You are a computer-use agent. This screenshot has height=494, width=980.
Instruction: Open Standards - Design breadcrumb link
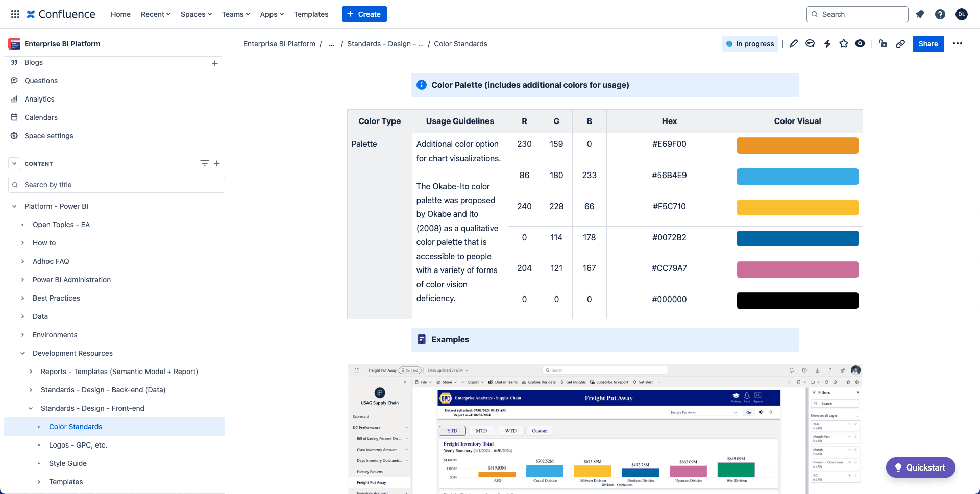click(385, 44)
